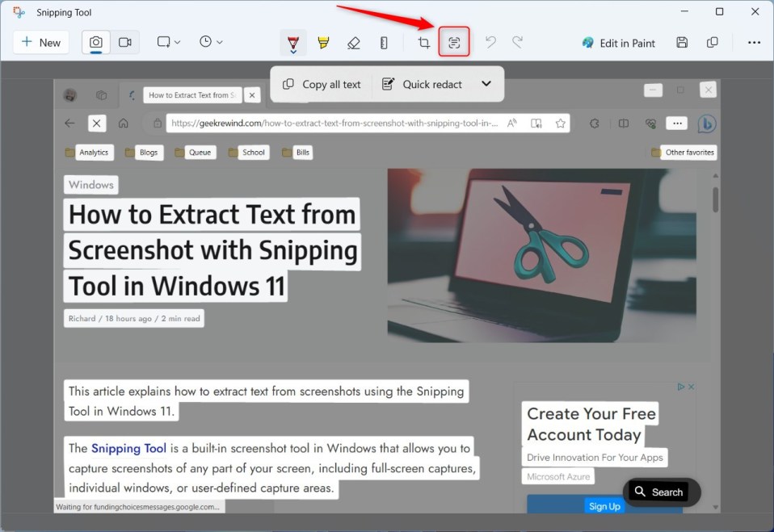Select the red Ballpoint pen tool
774x532 pixels.
tap(293, 43)
